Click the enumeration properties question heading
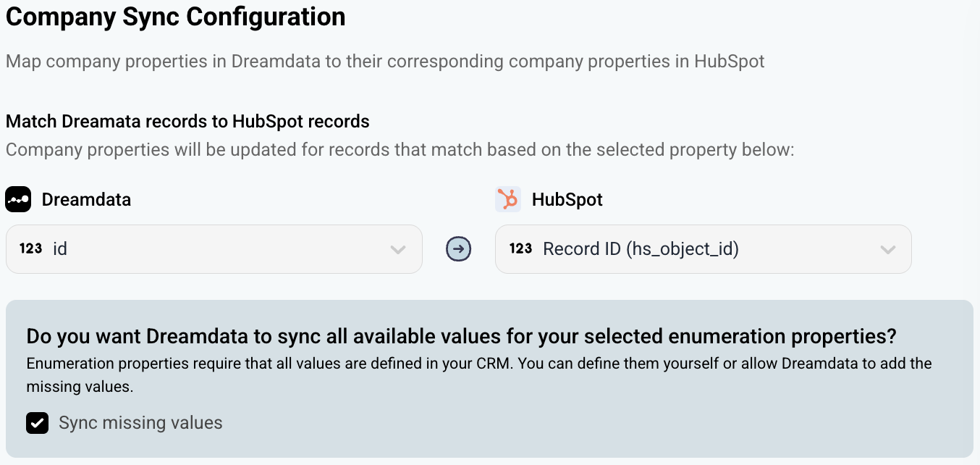 click(461, 336)
